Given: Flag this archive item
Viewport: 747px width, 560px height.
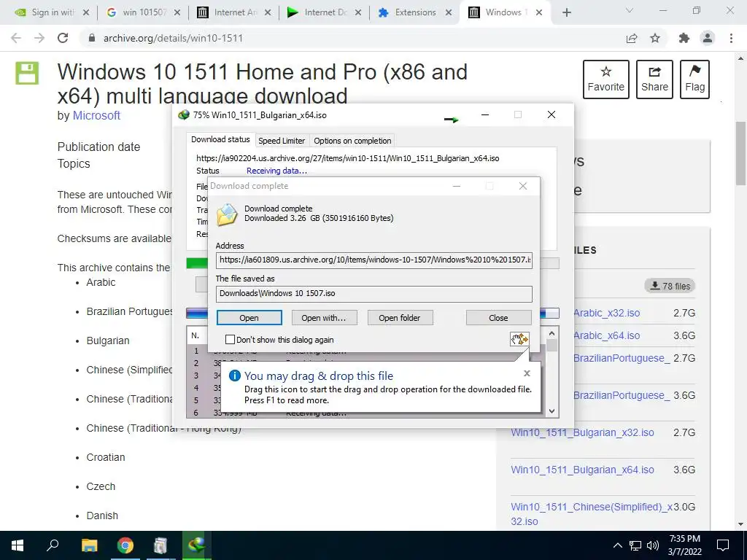Looking at the screenshot, I should click(x=694, y=79).
